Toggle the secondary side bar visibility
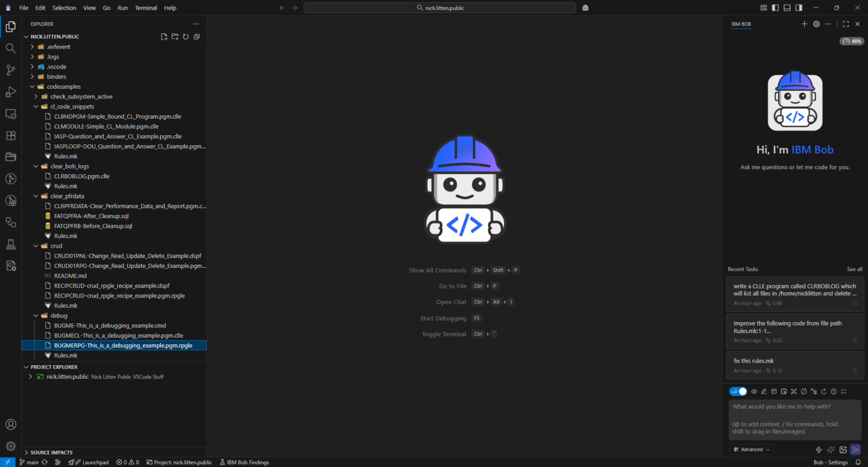This screenshot has width=868, height=467. point(798,8)
